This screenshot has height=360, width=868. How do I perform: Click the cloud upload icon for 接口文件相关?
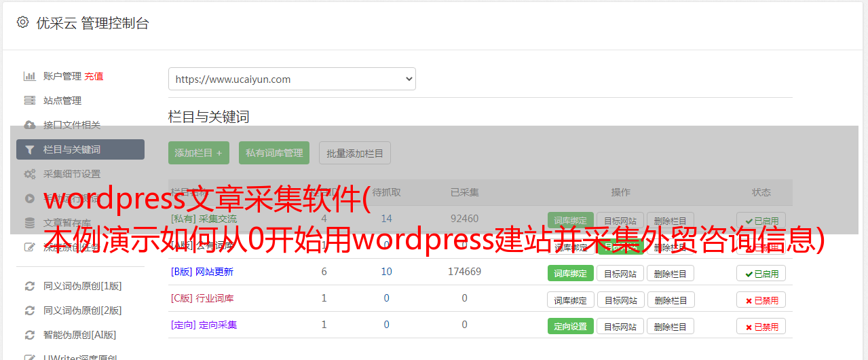coord(29,125)
